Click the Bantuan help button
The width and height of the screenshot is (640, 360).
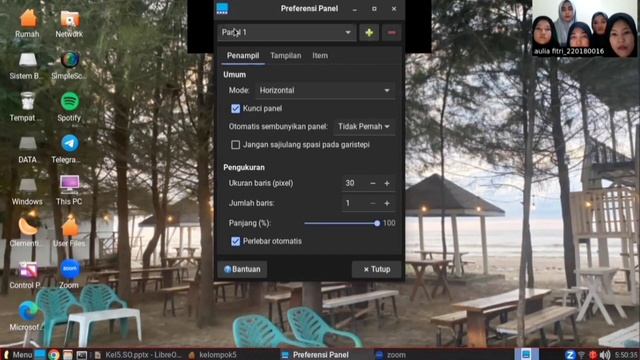pos(242,269)
